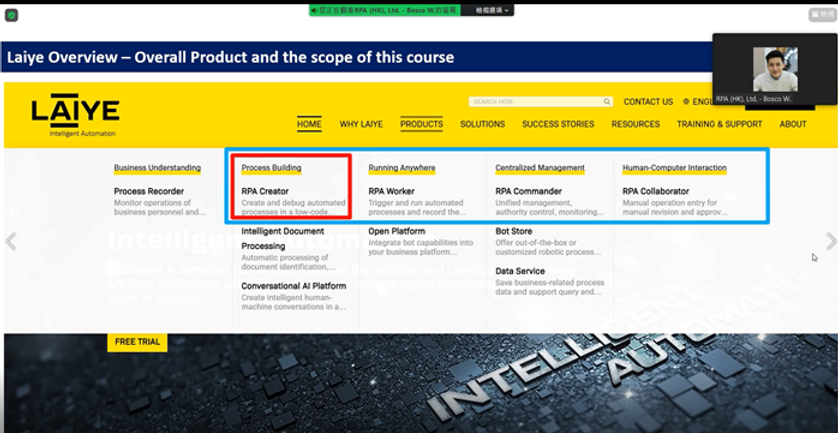
Task: Open the Data Service product link
Action: 520,271
